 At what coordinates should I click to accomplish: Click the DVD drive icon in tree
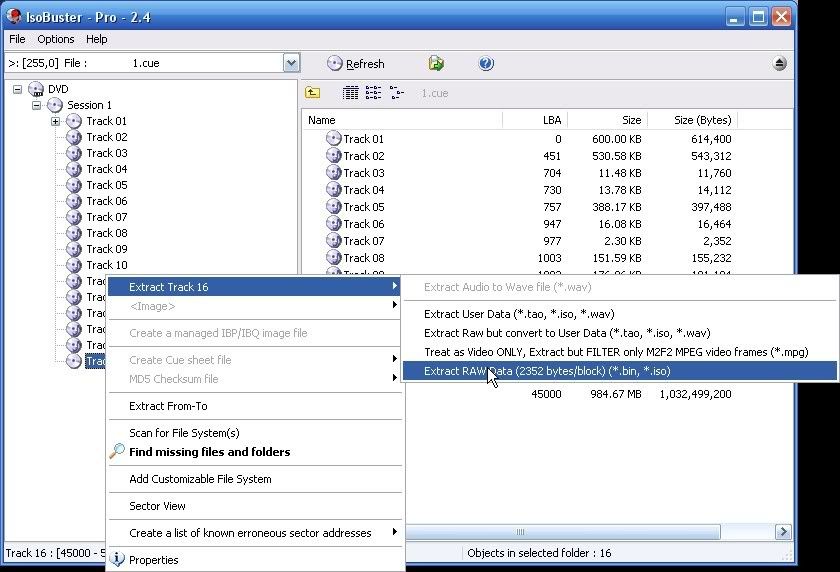36,89
